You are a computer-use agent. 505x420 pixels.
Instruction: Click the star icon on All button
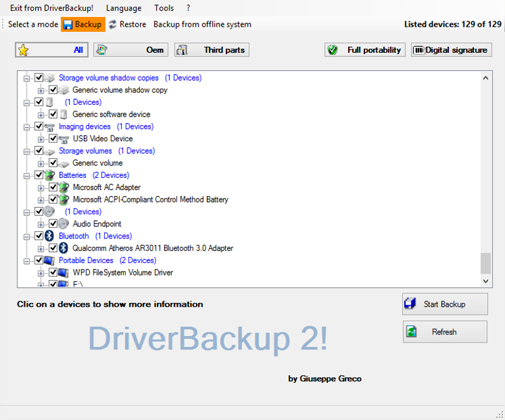click(23, 50)
